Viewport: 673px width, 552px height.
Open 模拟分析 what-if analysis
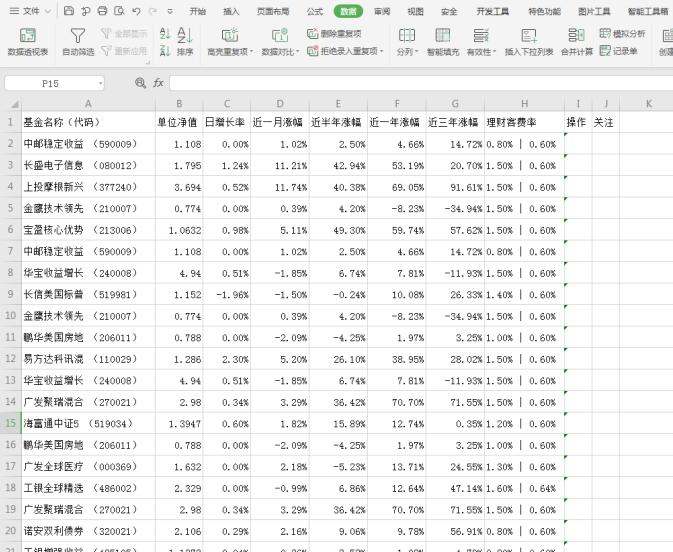click(622, 33)
